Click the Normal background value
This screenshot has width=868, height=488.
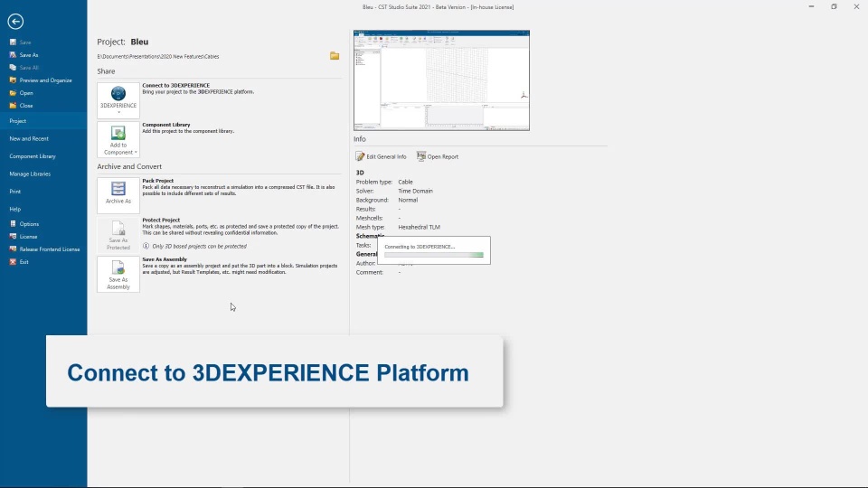click(x=408, y=200)
